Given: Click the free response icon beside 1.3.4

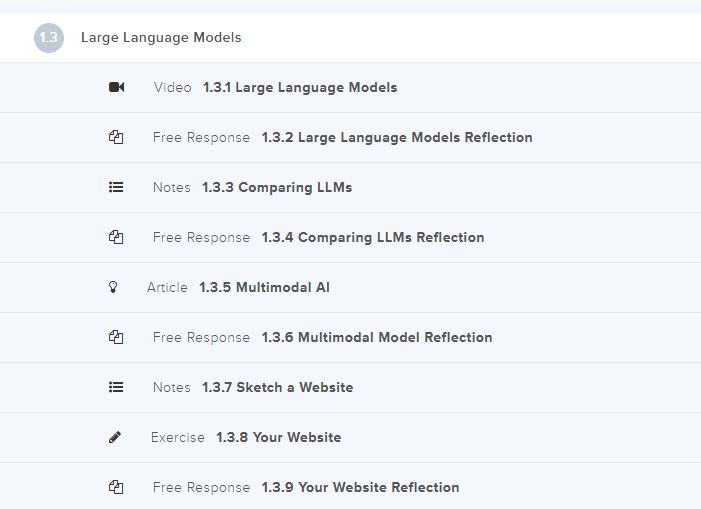Looking at the screenshot, I should pyautogui.click(x=116, y=237).
